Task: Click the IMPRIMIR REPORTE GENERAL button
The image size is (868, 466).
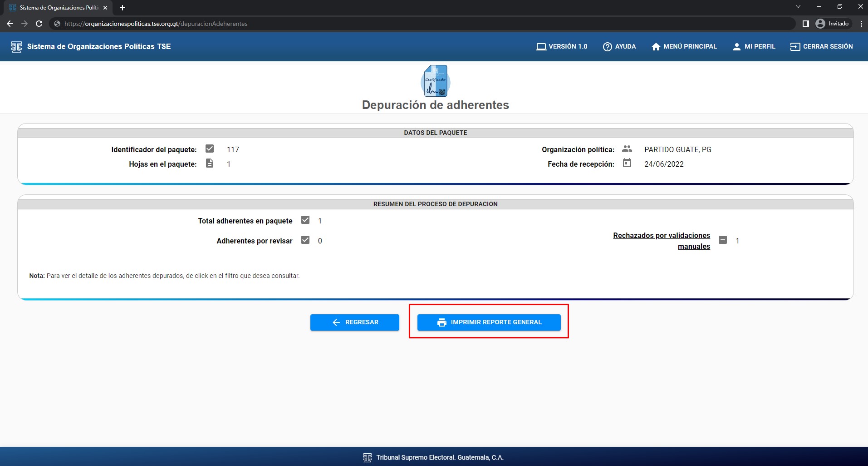Action: (x=489, y=322)
